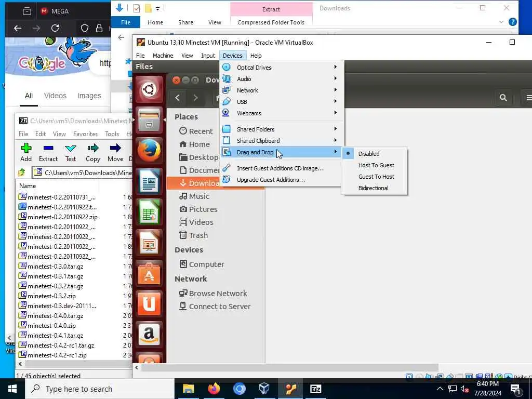Expand arrow next to USB entry
This screenshot has height=399, width=532.
point(335,101)
